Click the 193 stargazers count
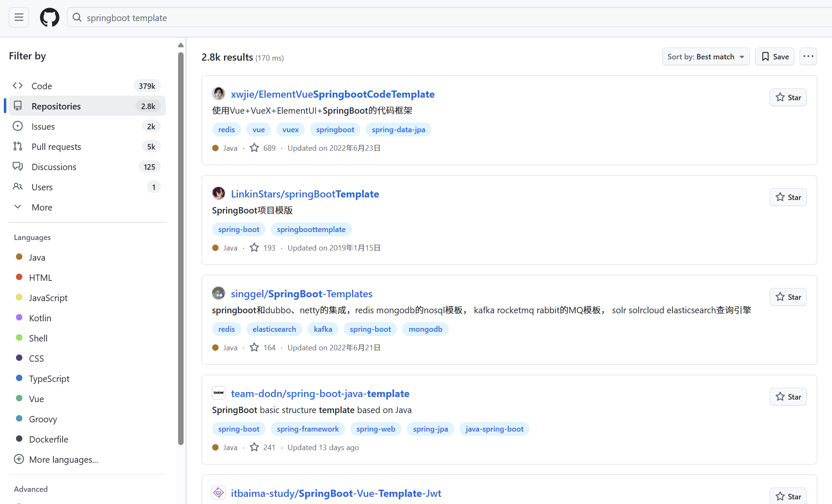Image resolution: width=832 pixels, height=504 pixels. point(263,248)
